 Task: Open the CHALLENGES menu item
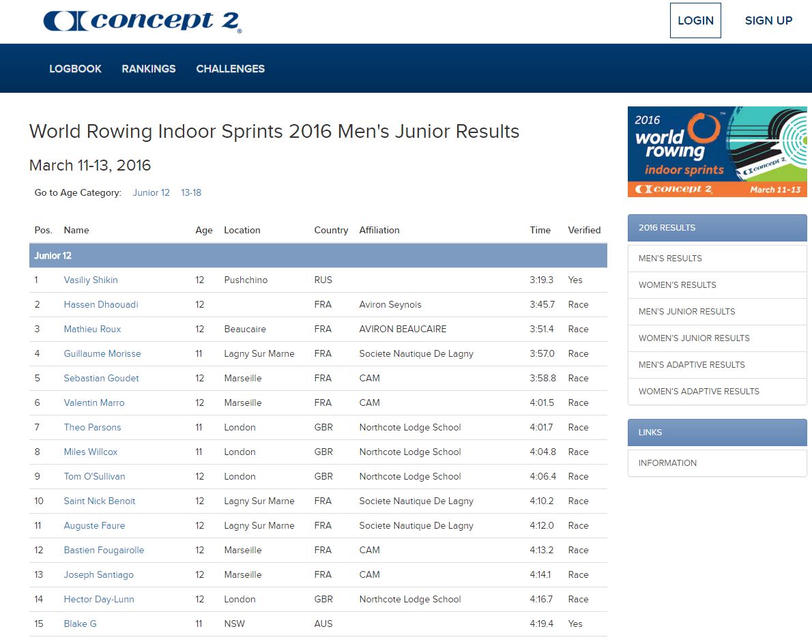coord(230,69)
